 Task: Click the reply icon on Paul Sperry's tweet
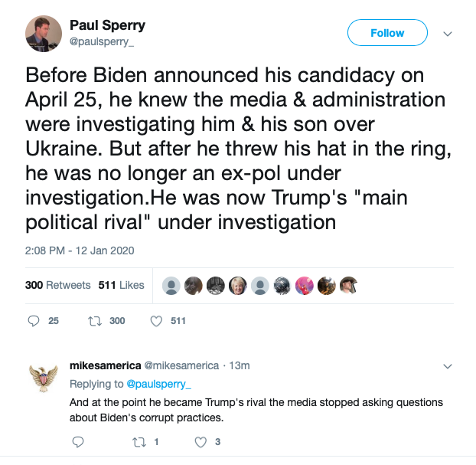(34, 321)
